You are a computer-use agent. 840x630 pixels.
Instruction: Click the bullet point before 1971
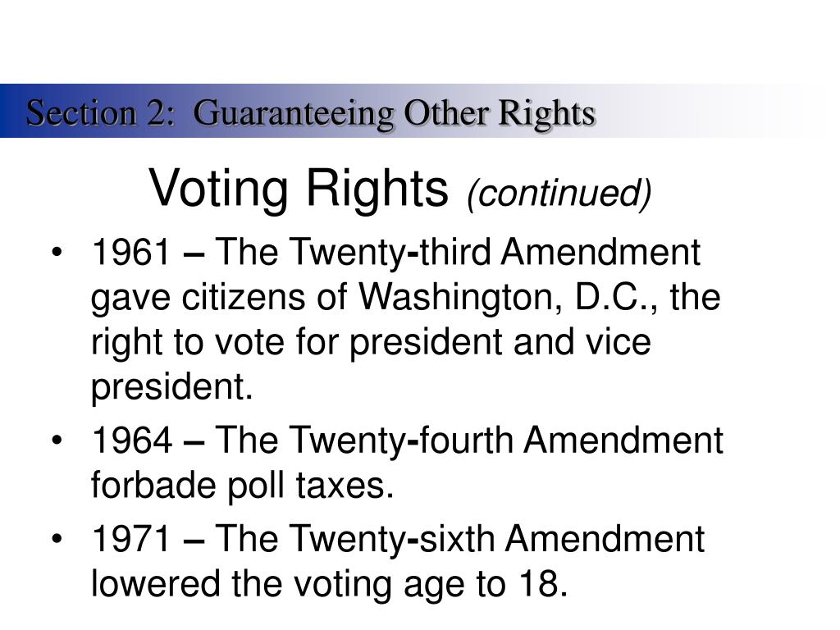coord(57,539)
